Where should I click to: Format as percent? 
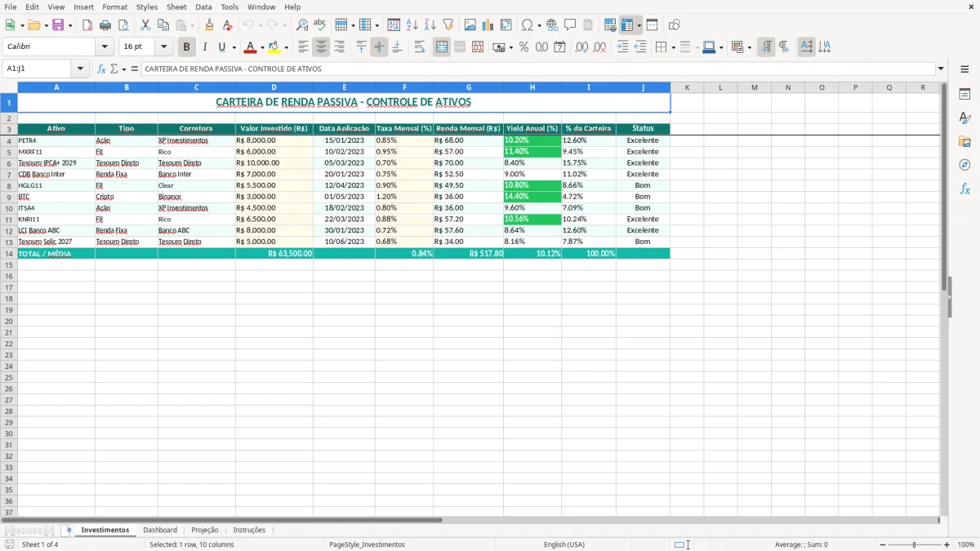tap(523, 47)
